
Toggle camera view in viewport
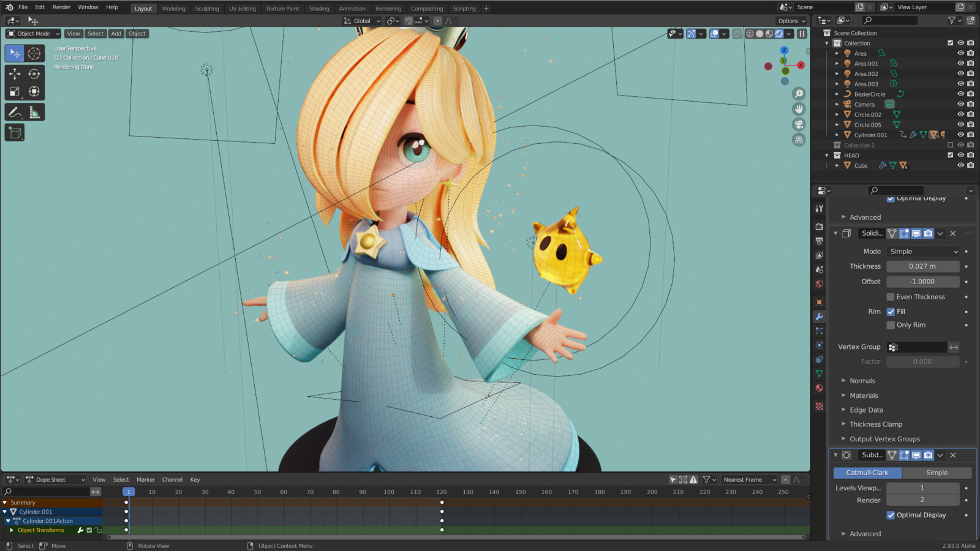(x=799, y=124)
